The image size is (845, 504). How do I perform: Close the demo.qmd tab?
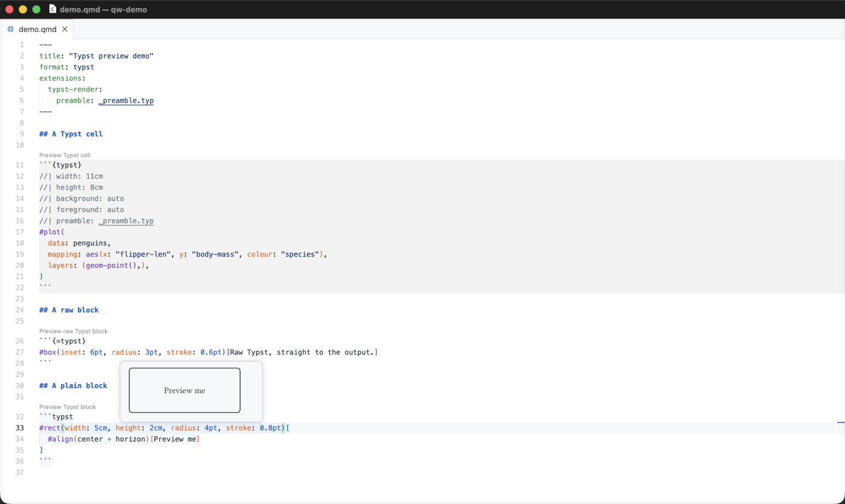[x=65, y=29]
